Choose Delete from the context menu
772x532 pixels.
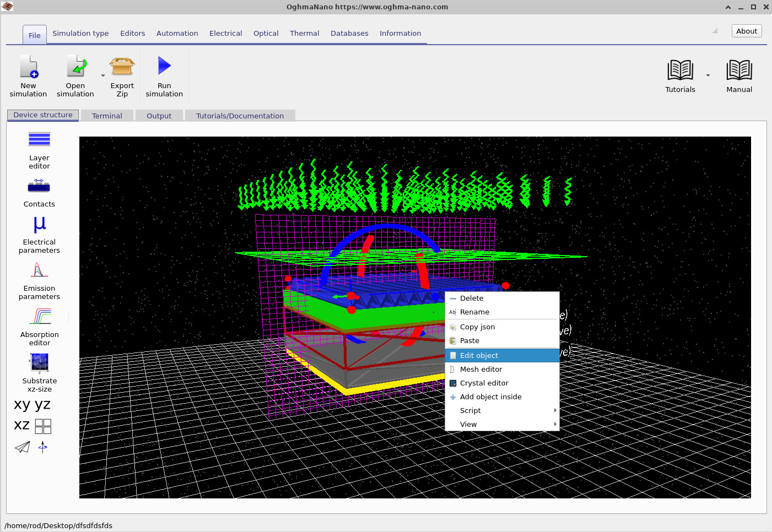pos(502,298)
